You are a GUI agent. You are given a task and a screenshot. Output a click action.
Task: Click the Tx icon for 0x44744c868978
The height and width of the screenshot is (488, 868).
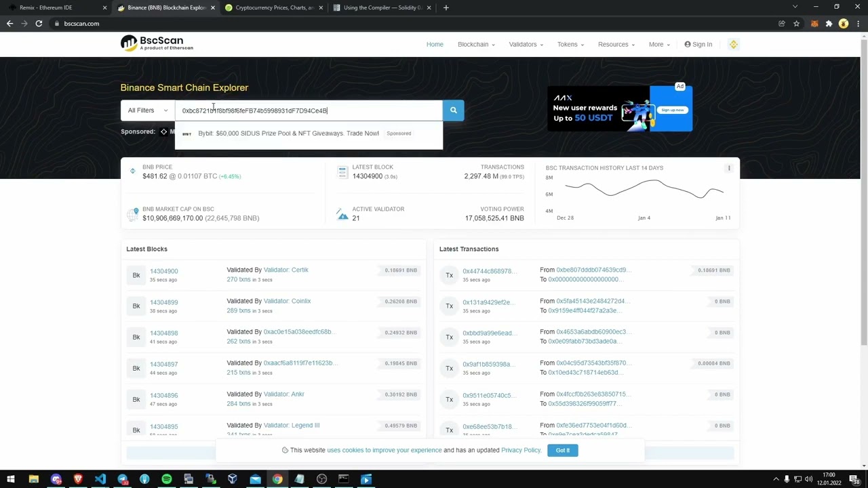tap(449, 275)
